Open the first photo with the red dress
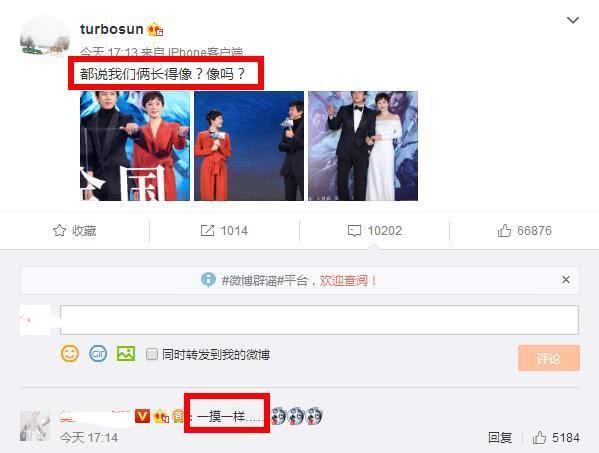 click(x=135, y=146)
